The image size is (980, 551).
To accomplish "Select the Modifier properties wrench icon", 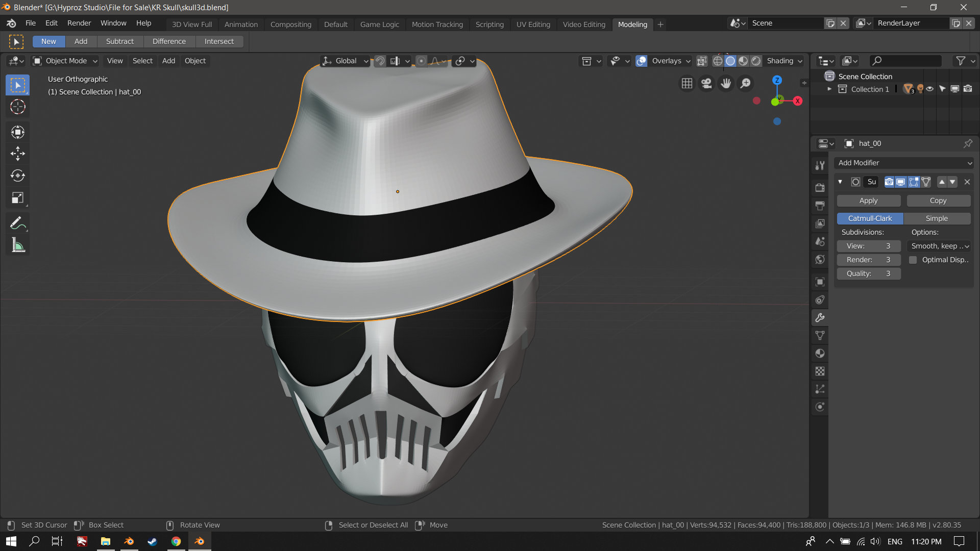I will (x=820, y=317).
